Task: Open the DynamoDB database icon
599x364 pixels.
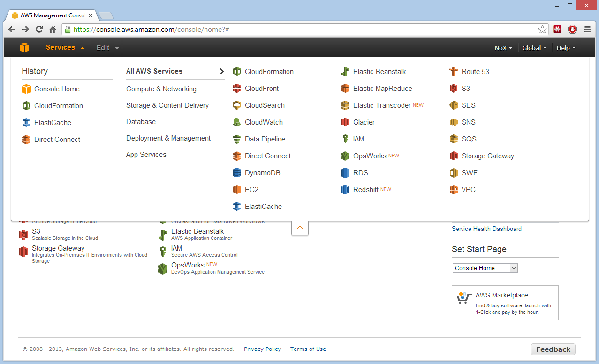Action: [237, 173]
